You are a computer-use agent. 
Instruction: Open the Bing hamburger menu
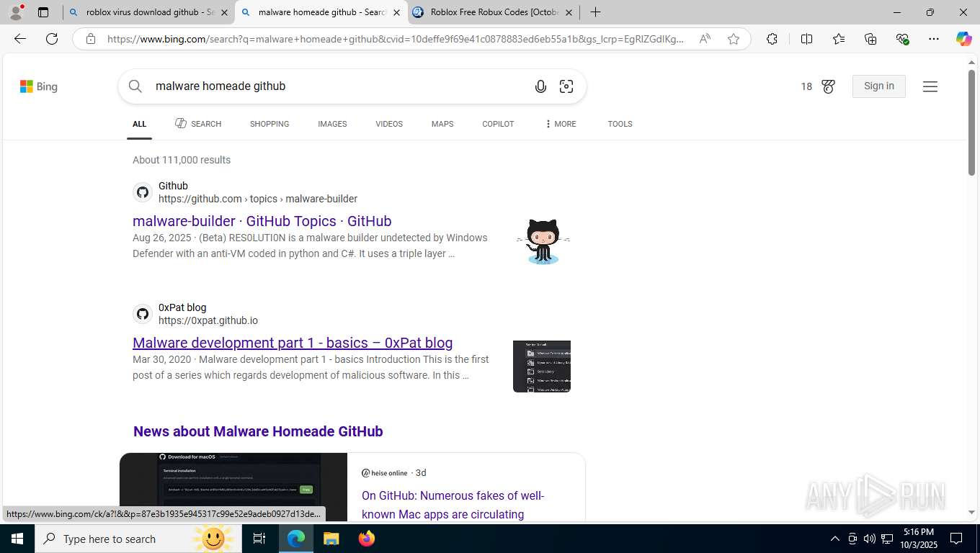coord(930,86)
